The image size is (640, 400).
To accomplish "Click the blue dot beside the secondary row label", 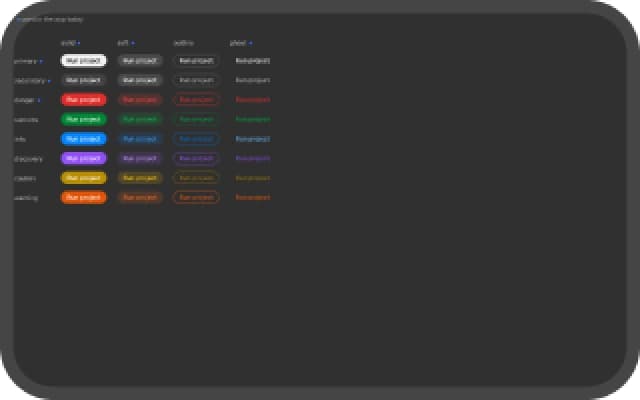I will coord(49,81).
